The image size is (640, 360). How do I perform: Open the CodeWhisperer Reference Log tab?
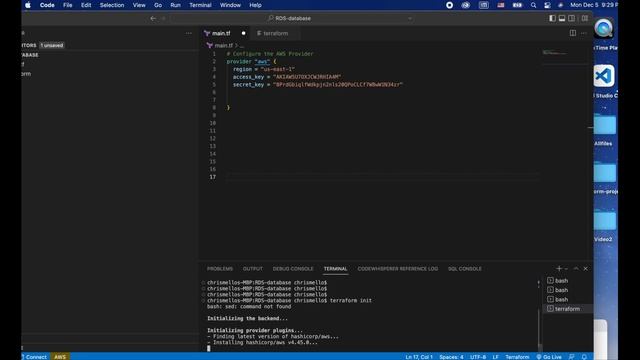point(398,269)
